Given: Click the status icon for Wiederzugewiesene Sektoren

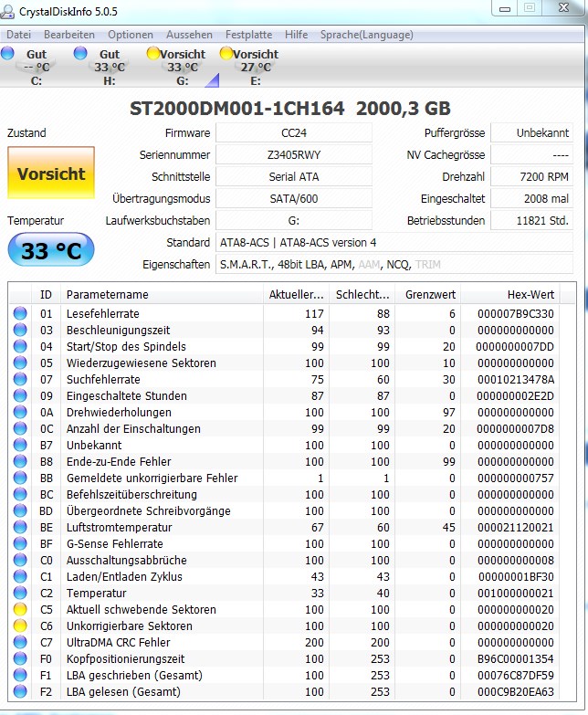Looking at the screenshot, I should tap(20, 363).
